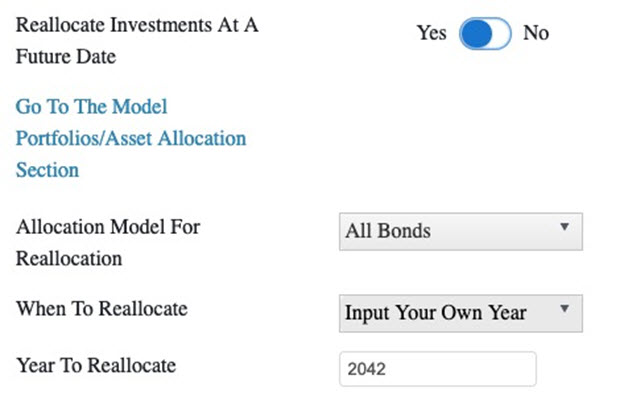The height and width of the screenshot is (400, 624).
Task: Click the "Yes" label beside the switch
Action: (431, 33)
